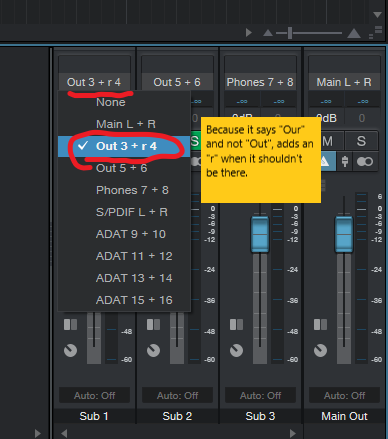The image size is (388, 439).
Task: Open the Out 5 + 6 output selector
Action: pos(177,82)
